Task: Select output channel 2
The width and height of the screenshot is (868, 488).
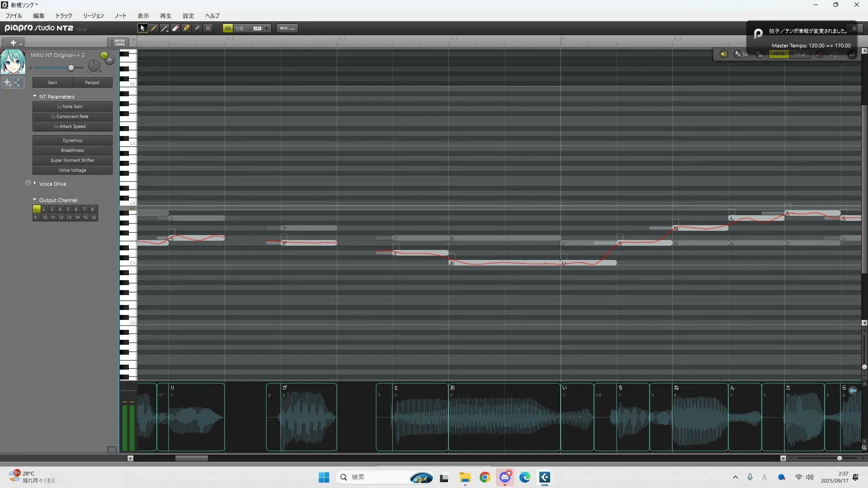Action: pyautogui.click(x=44, y=209)
